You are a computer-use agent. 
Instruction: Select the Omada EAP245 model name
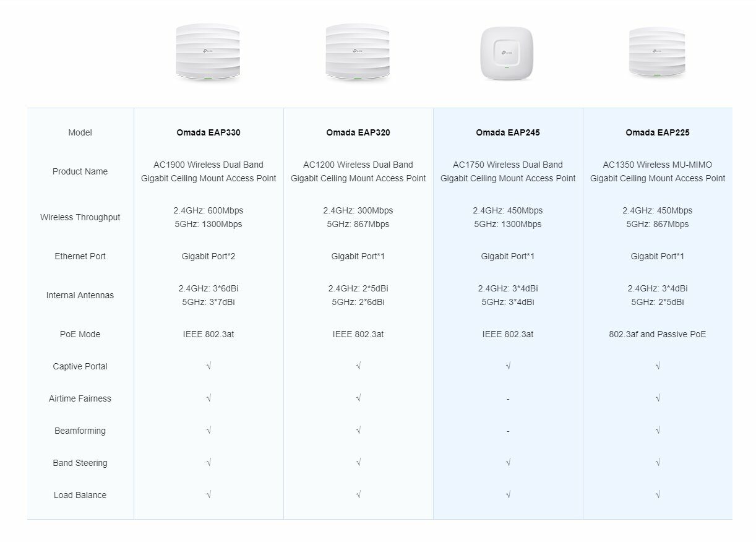(508, 132)
